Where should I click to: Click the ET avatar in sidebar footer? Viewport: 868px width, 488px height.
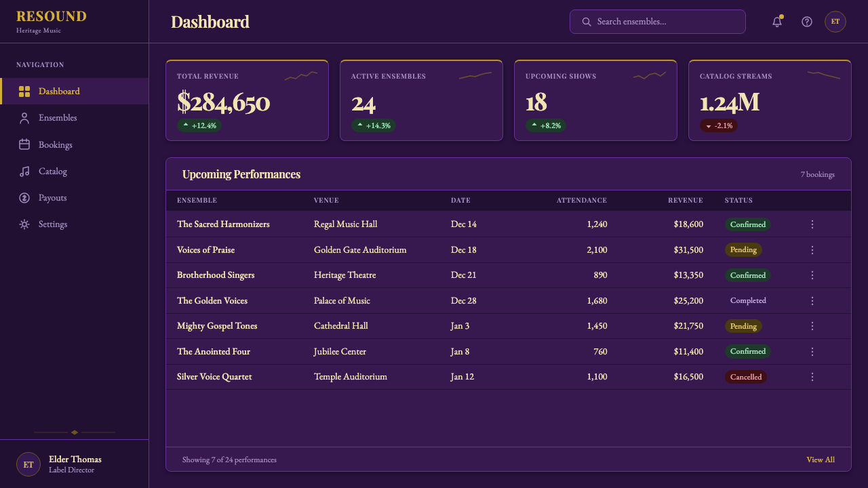28,464
